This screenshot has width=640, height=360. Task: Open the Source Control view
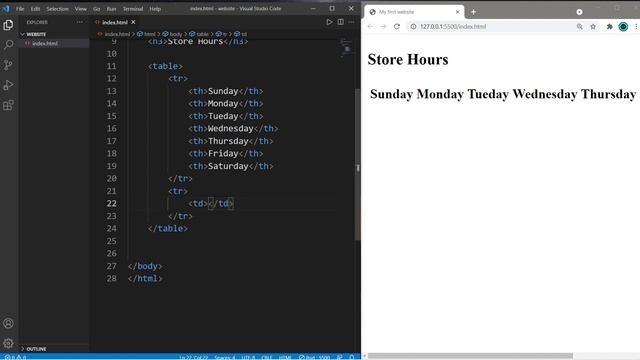click(x=8, y=64)
